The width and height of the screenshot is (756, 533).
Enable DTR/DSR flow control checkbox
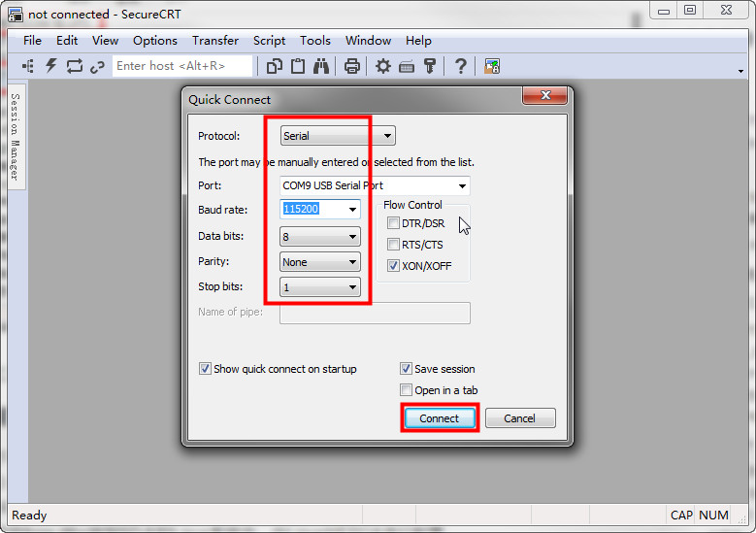point(393,223)
